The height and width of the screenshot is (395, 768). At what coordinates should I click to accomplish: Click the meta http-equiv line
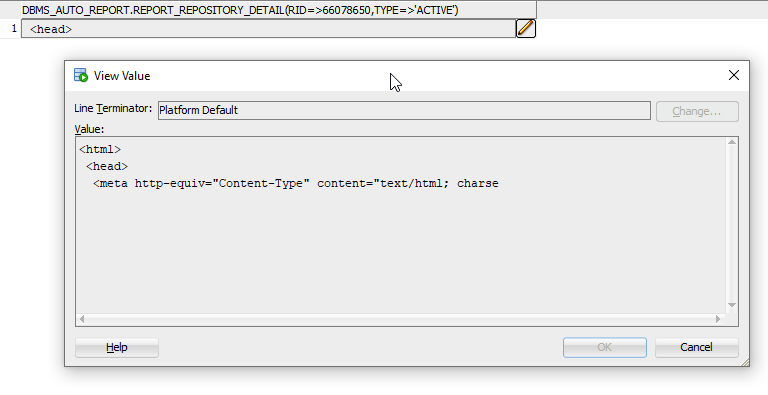296,183
